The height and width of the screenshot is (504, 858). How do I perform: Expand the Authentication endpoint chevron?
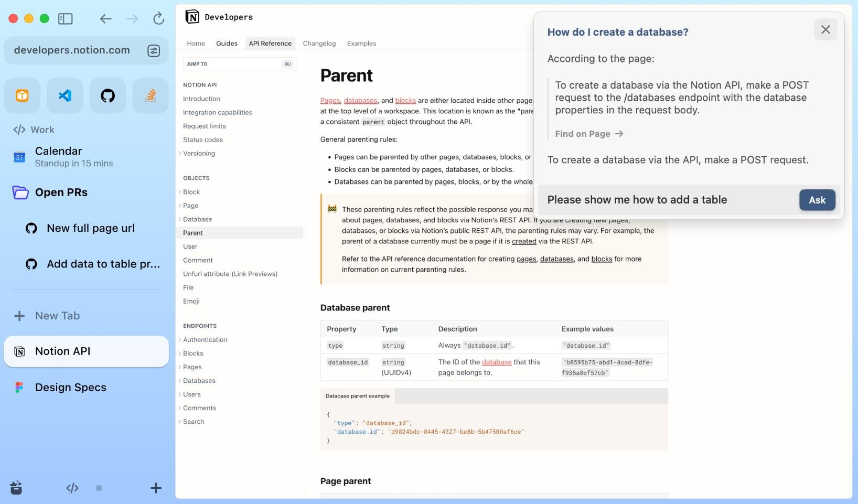180,340
